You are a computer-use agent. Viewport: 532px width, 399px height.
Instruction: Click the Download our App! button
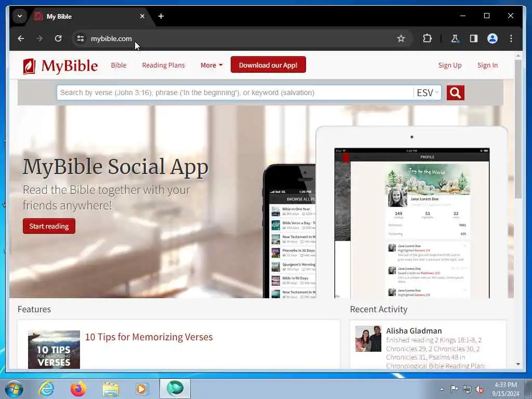pyautogui.click(x=268, y=65)
